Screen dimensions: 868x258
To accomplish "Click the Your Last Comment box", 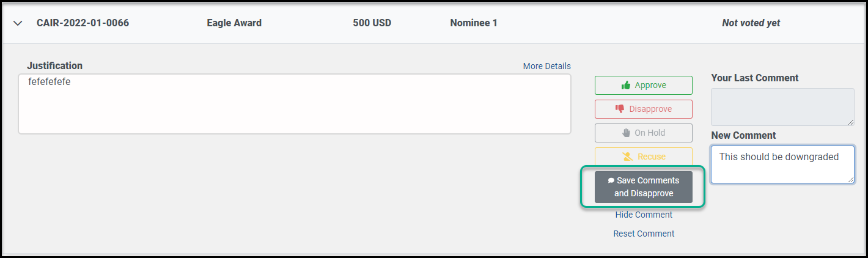I will [783, 107].
